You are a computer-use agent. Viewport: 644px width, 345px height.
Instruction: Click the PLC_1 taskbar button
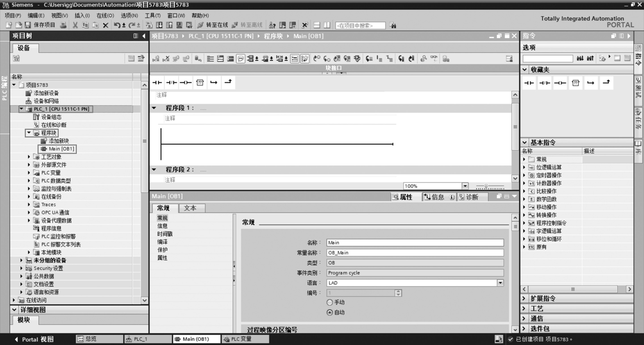[x=147, y=339]
